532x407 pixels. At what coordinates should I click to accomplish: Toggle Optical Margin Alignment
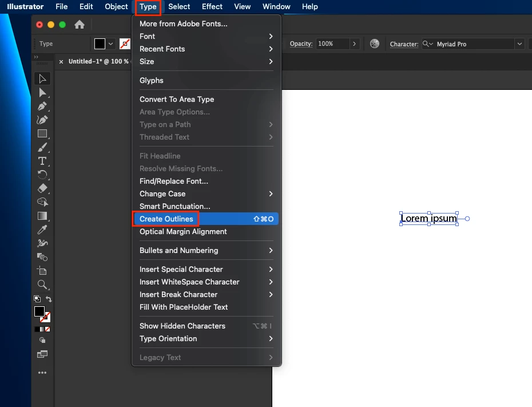(207, 231)
